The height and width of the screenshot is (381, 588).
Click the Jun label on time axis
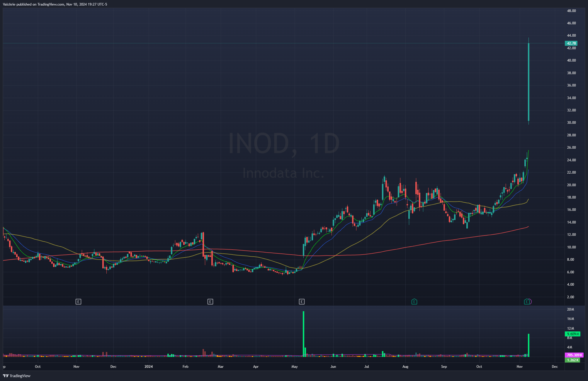(x=333, y=367)
